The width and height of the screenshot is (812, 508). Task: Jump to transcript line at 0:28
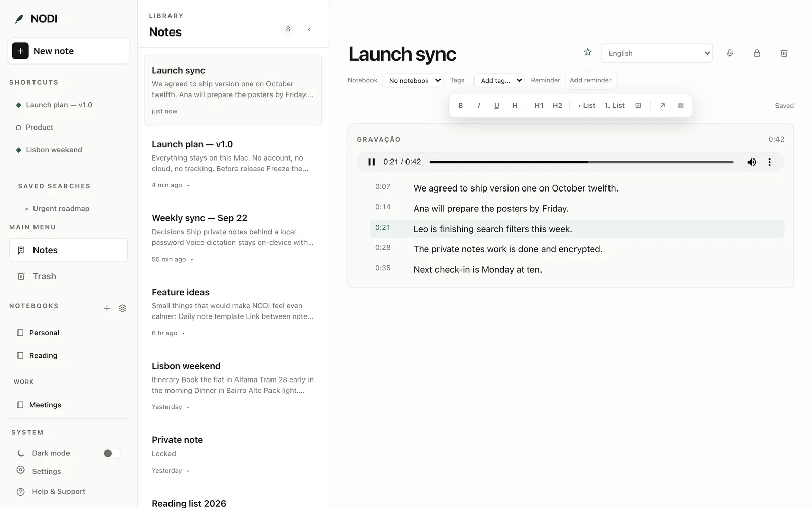[577, 249]
